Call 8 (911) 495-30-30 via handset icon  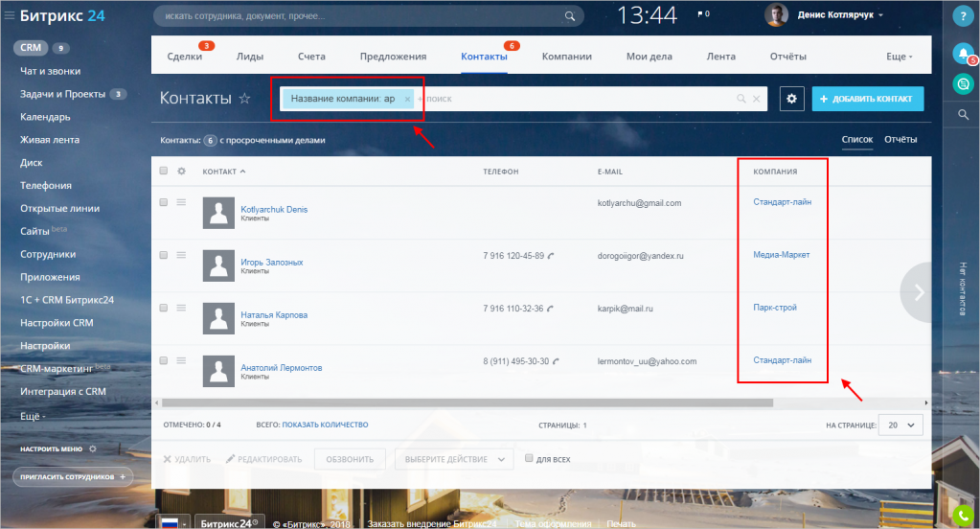click(556, 361)
